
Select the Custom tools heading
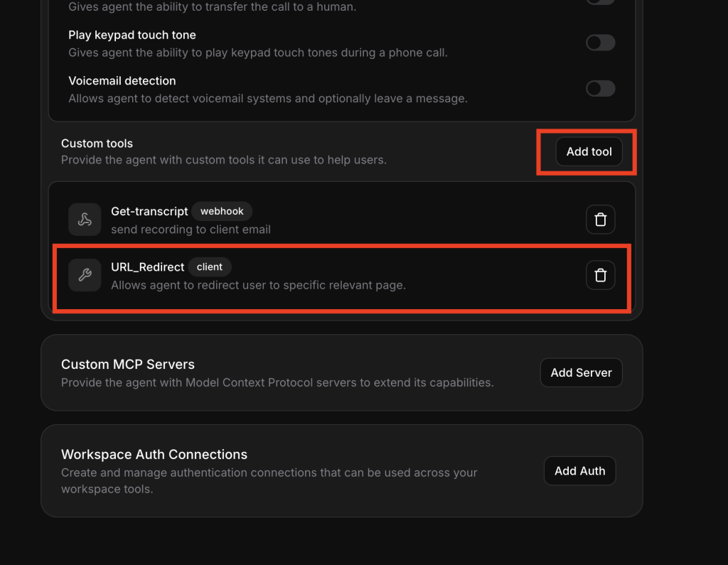point(97,144)
